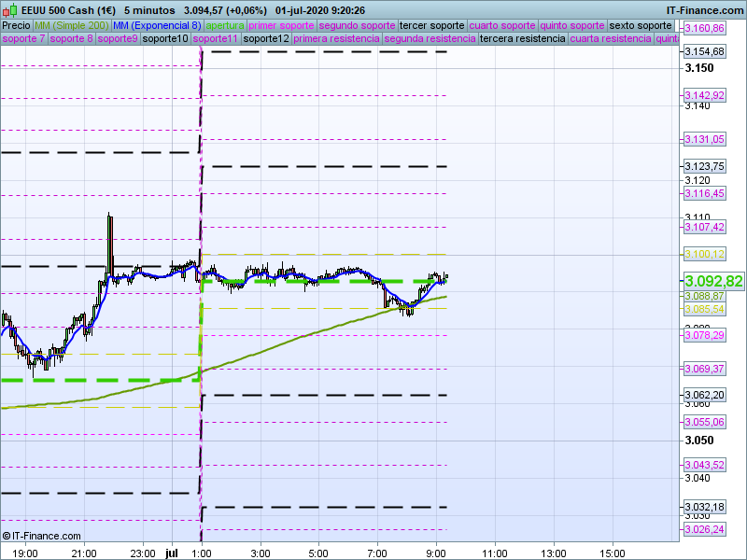
Task: Click the green current price 3.092,82 tag
Action: click(713, 281)
